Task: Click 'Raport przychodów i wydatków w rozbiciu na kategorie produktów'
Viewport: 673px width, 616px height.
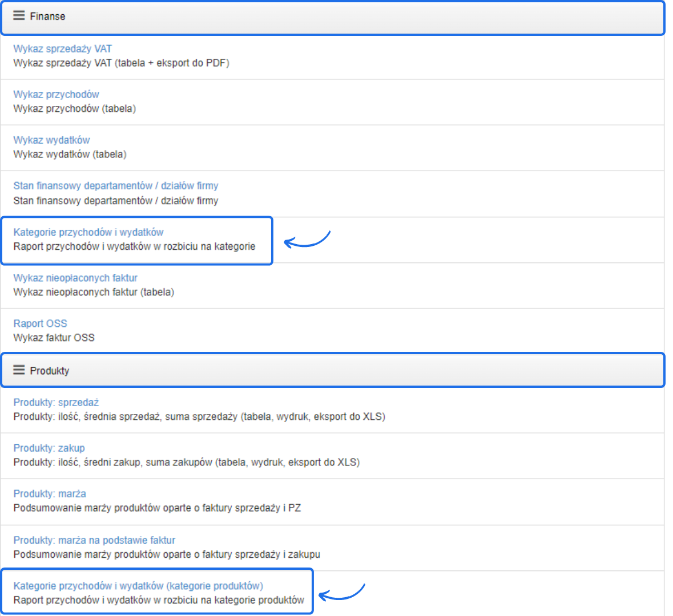Action: click(159, 600)
